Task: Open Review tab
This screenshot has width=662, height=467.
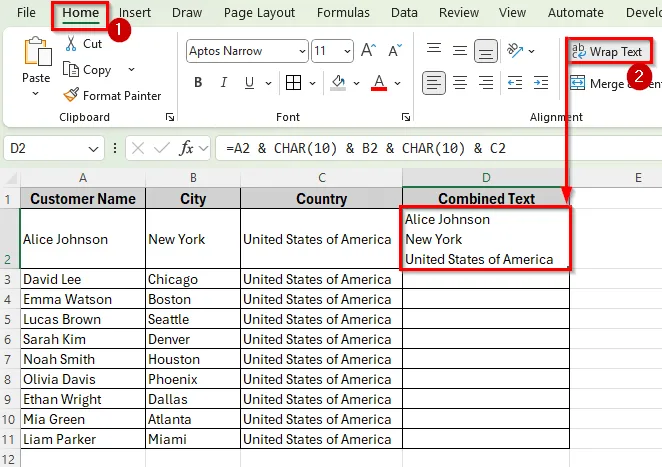Action: pyautogui.click(x=459, y=13)
